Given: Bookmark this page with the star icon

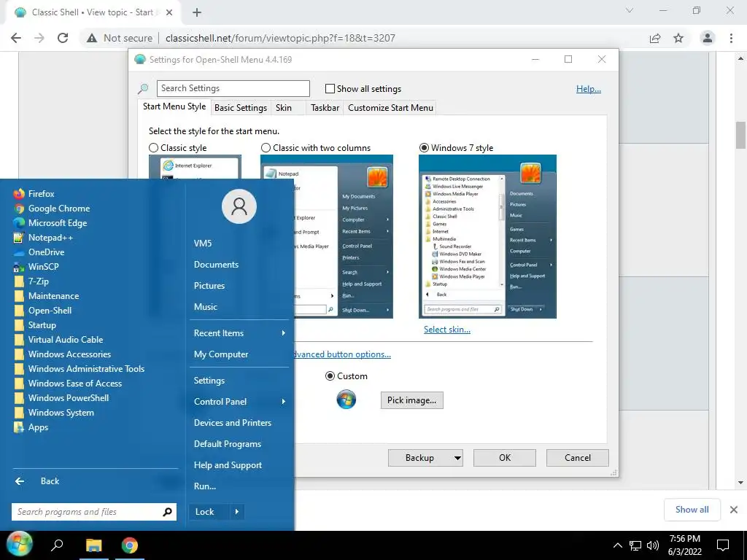Looking at the screenshot, I should [678, 38].
